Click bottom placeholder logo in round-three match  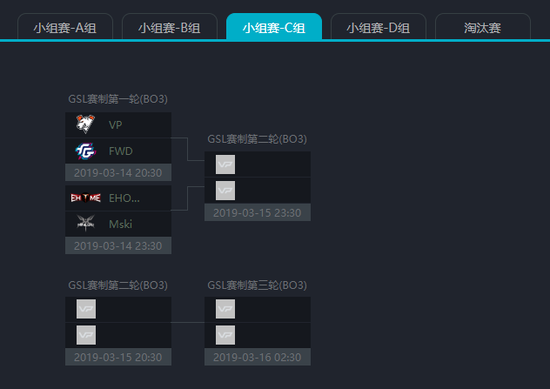pyautogui.click(x=225, y=335)
